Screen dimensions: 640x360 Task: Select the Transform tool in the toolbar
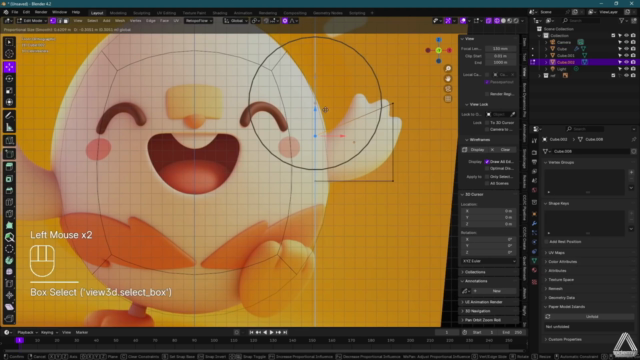[x=9, y=102]
